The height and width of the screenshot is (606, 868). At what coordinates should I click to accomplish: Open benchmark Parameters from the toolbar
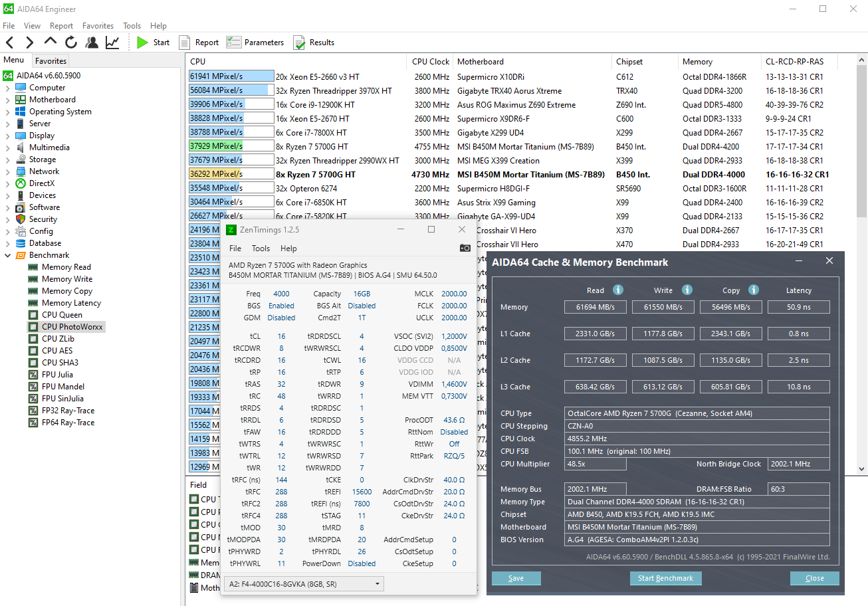[x=255, y=43]
